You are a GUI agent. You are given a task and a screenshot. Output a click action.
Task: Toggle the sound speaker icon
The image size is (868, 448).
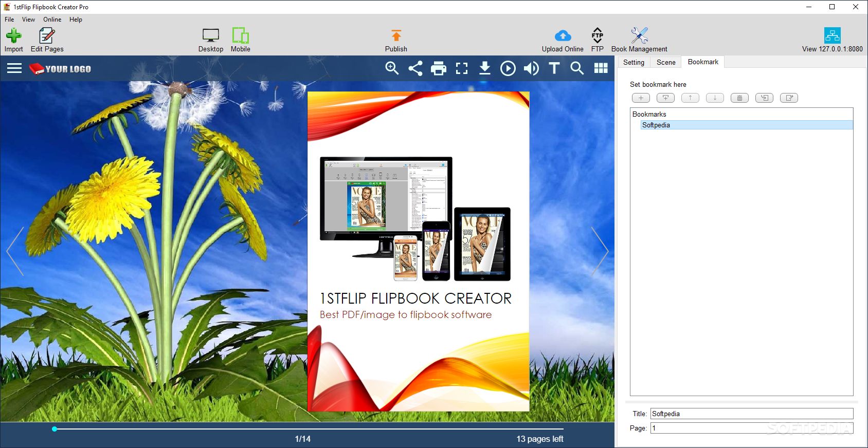[x=531, y=68]
